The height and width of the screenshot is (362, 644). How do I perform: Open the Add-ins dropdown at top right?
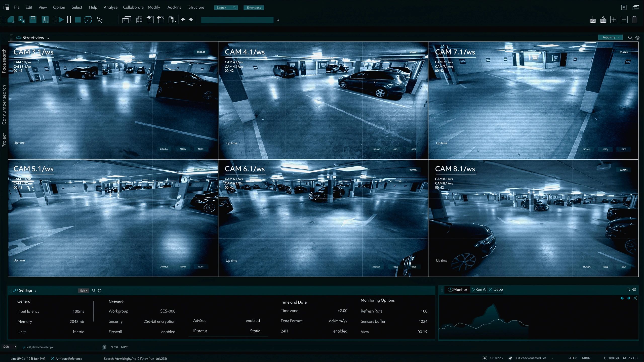[x=610, y=37]
